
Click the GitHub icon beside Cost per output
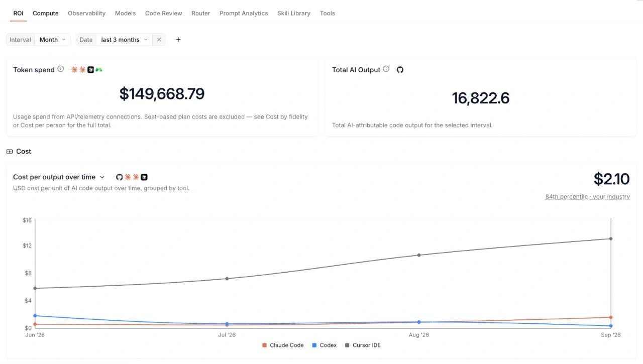coord(120,177)
